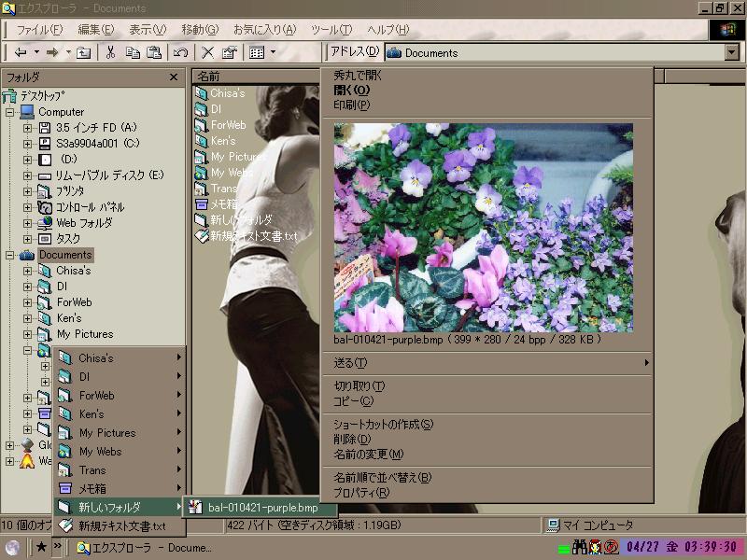Expand the 3.5 インチ FD (A:) node
Image resolution: width=747 pixels, height=560 pixels.
click(x=28, y=128)
